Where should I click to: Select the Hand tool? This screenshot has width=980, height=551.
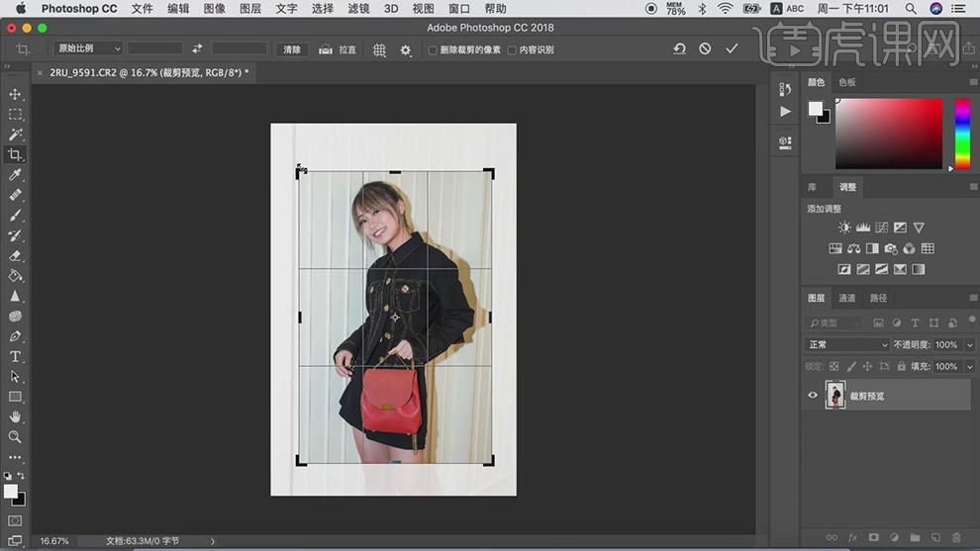coord(15,416)
